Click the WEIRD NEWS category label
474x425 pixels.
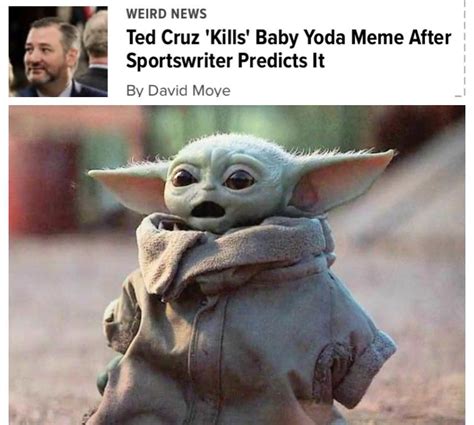(166, 14)
